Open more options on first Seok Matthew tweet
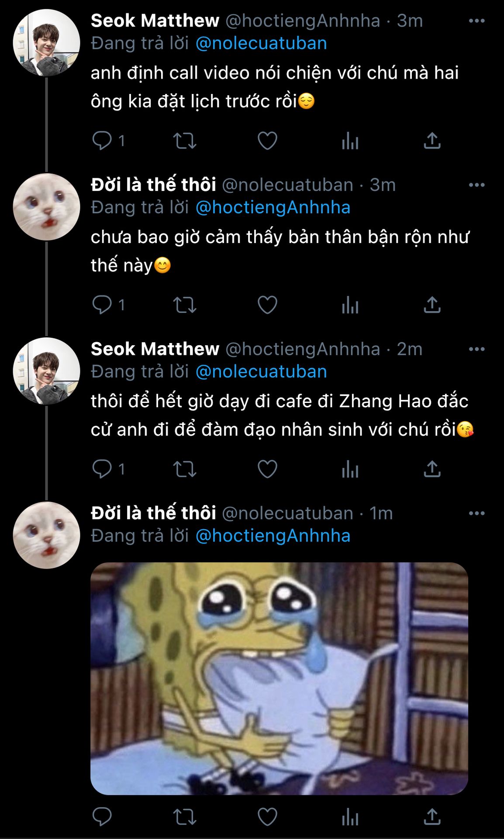 476,21
